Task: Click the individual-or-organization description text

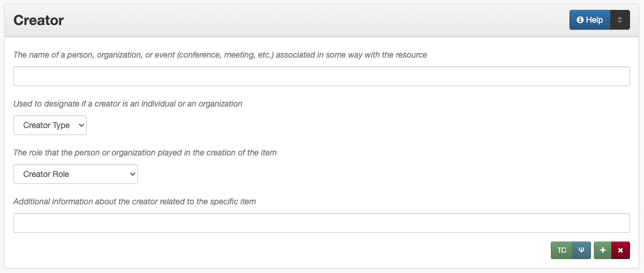Action: pyautogui.click(x=128, y=104)
